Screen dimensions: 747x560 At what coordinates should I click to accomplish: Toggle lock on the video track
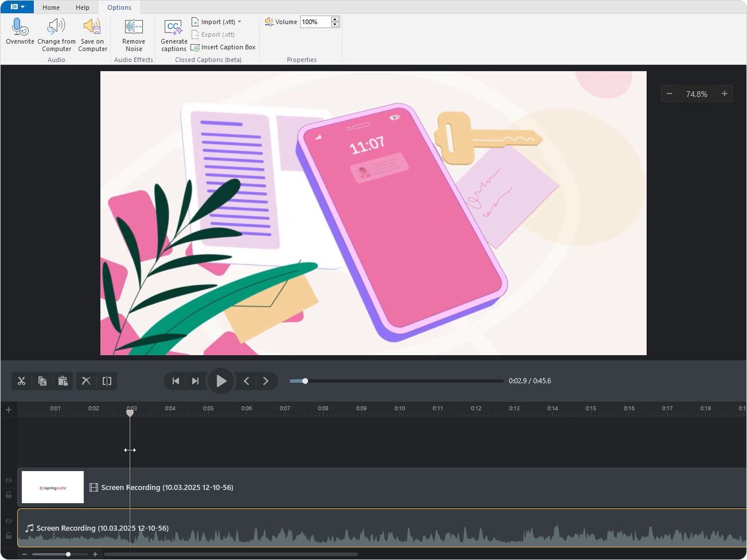[9, 495]
